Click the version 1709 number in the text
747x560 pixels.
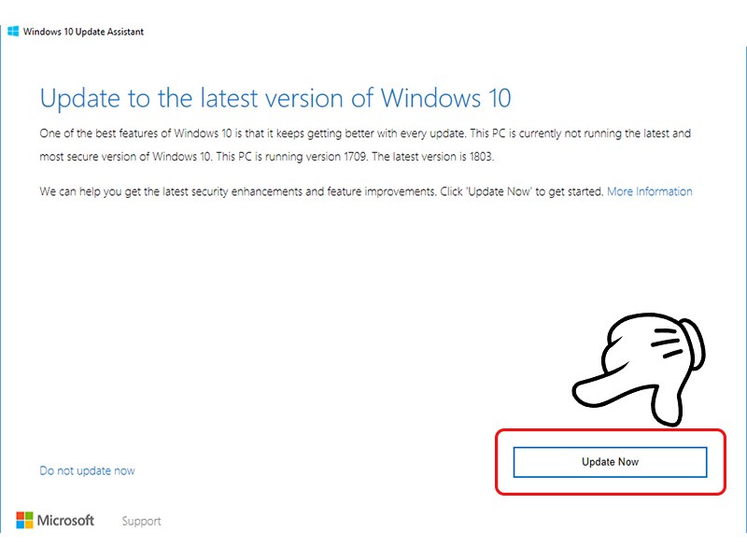point(355,157)
